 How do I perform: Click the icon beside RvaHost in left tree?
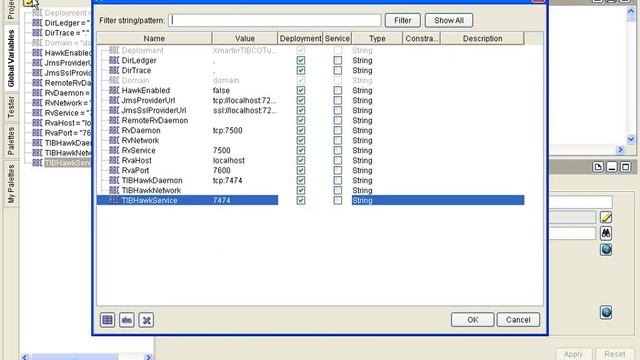pos(37,123)
